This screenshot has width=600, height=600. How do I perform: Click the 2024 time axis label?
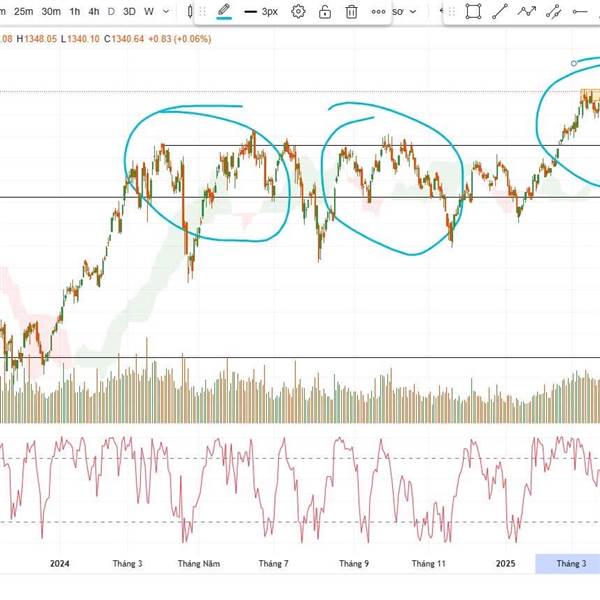[x=60, y=563]
